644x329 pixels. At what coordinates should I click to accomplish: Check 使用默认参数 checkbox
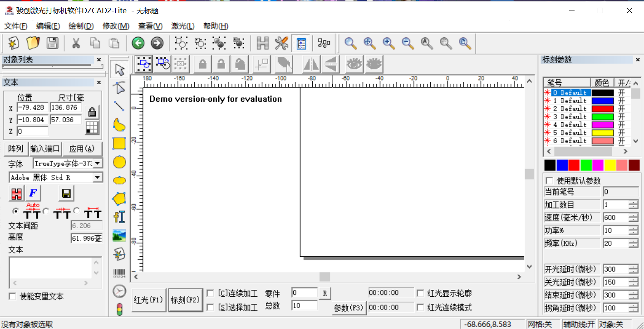click(550, 180)
